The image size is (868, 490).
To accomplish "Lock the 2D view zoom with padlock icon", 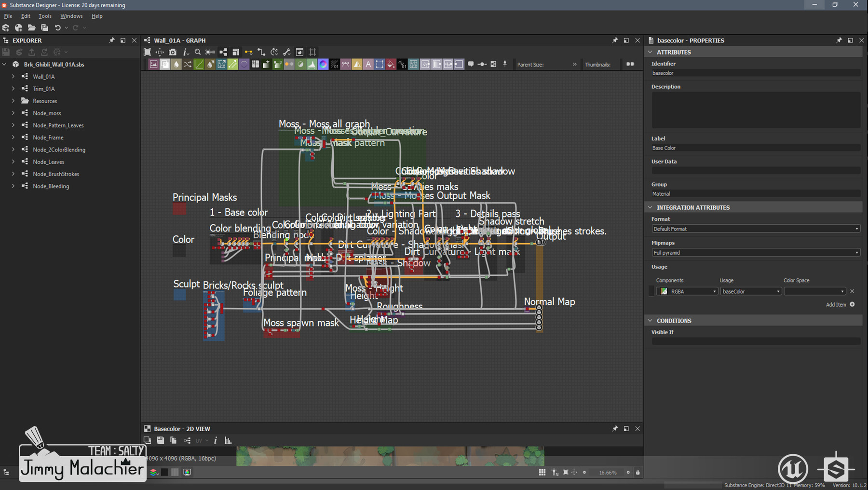I will click(x=637, y=472).
